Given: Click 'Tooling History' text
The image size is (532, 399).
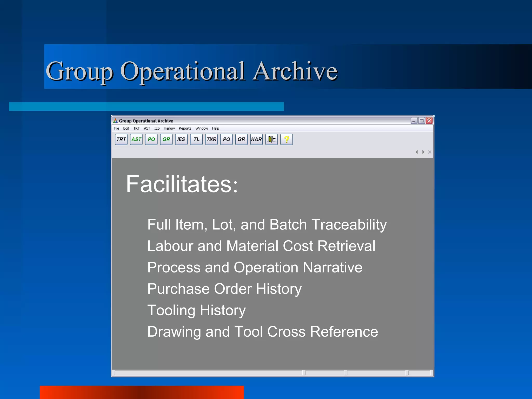Looking at the screenshot, I should click(196, 311).
